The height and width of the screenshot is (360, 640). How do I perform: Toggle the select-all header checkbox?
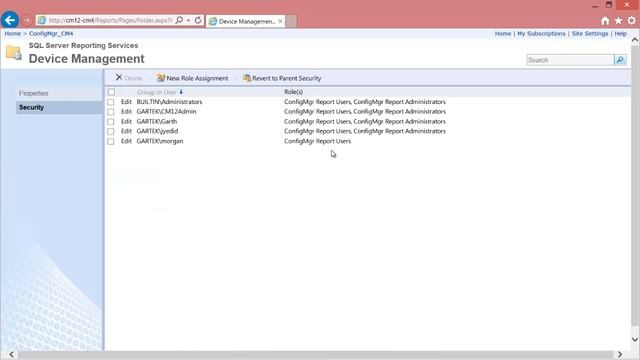coord(111,92)
